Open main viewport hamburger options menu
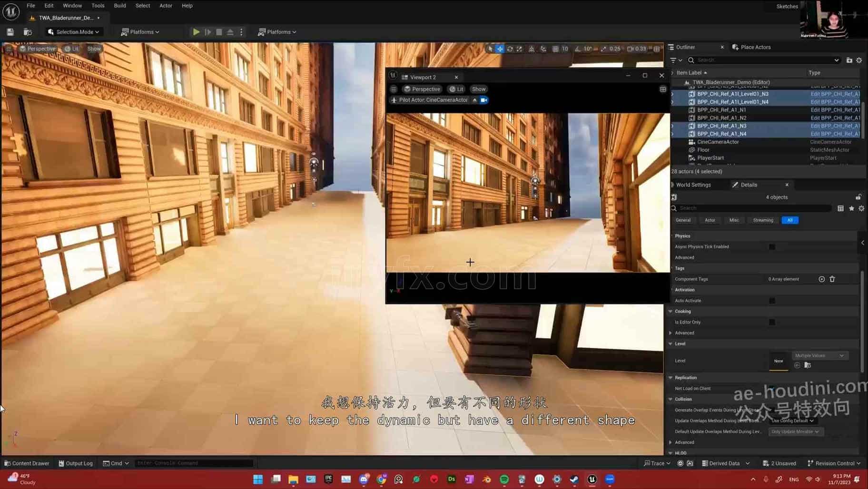The image size is (868, 489). click(x=9, y=49)
